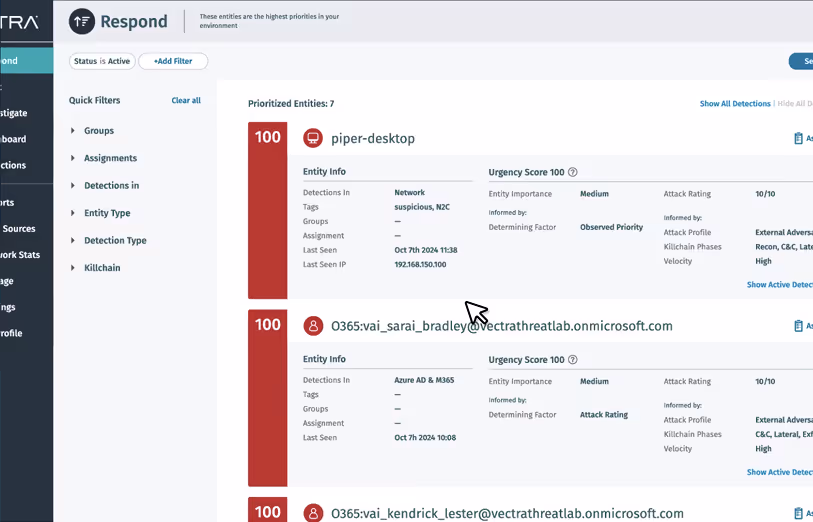Screen dimensions: 813x522
Task: Click the tags value suspicious, N2C
Action: [422, 207]
